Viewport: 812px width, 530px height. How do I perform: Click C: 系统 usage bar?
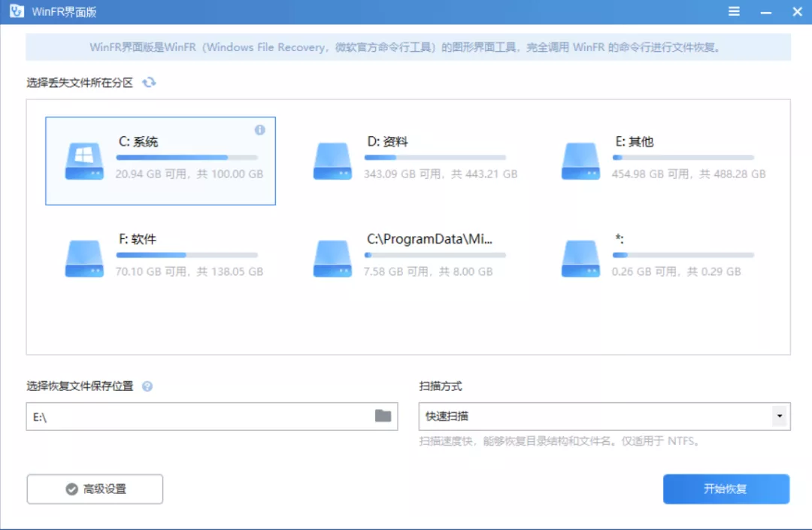click(x=187, y=157)
